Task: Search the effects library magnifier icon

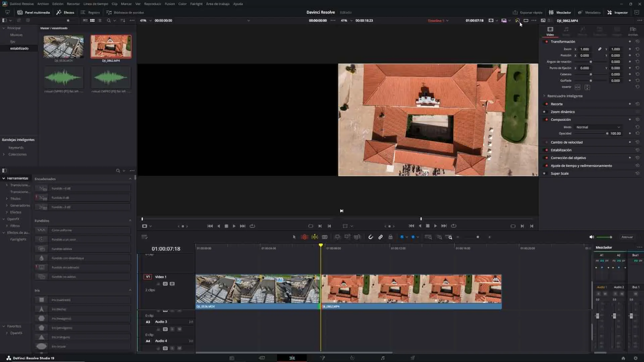Action: tap(118, 171)
